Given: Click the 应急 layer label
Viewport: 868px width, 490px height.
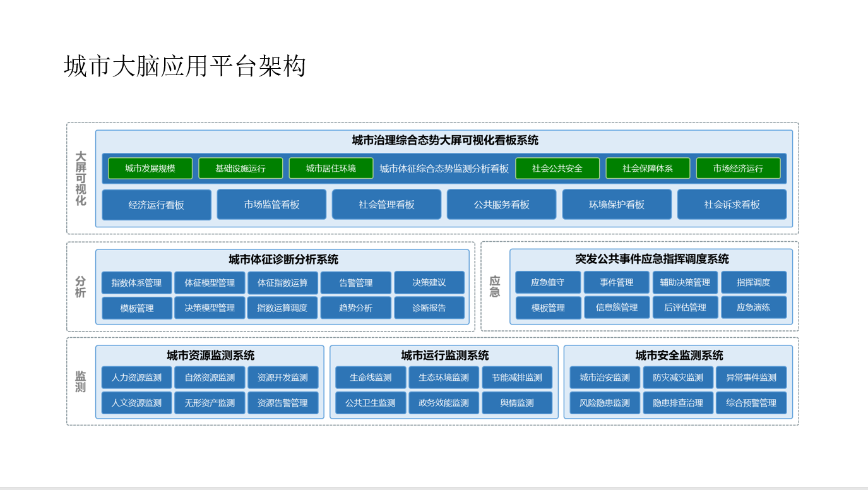Looking at the screenshot, I should (x=495, y=287).
